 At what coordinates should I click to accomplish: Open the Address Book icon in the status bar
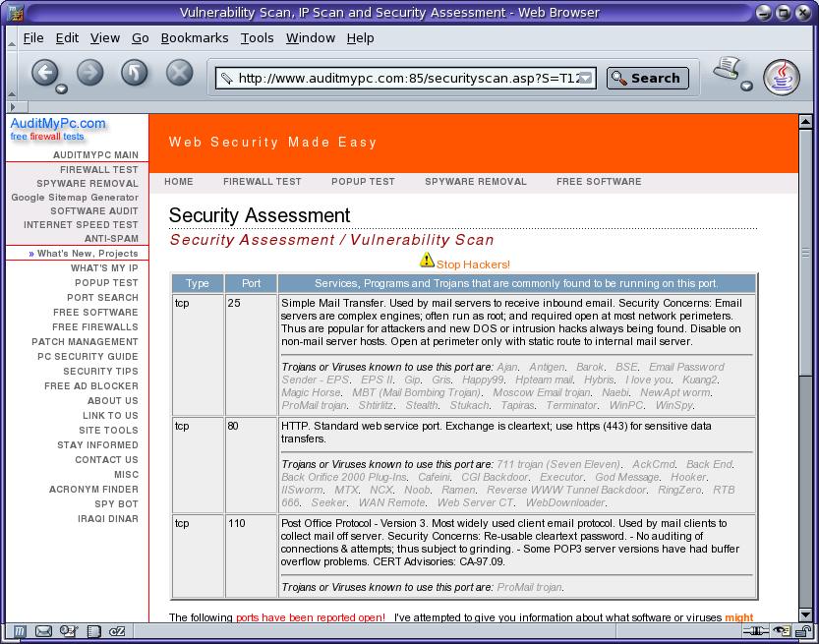94,631
